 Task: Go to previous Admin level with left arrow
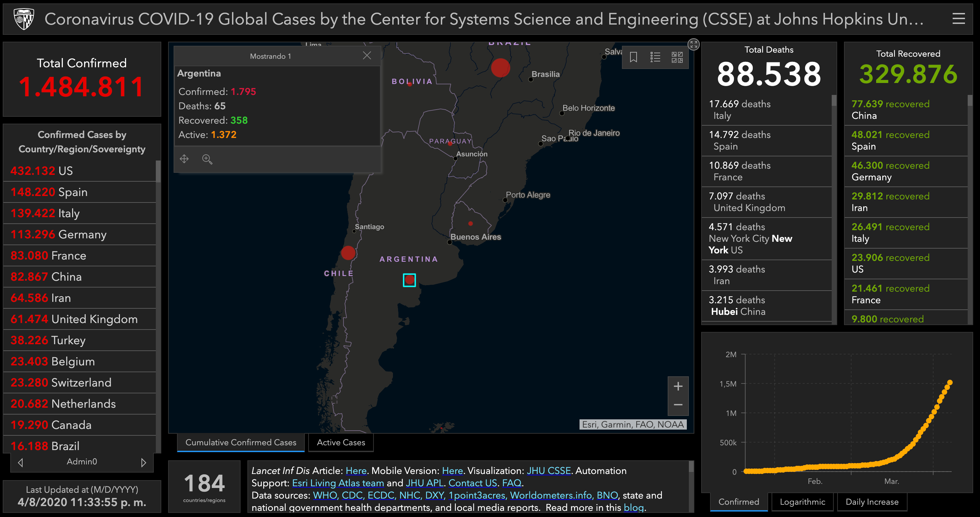(21, 462)
